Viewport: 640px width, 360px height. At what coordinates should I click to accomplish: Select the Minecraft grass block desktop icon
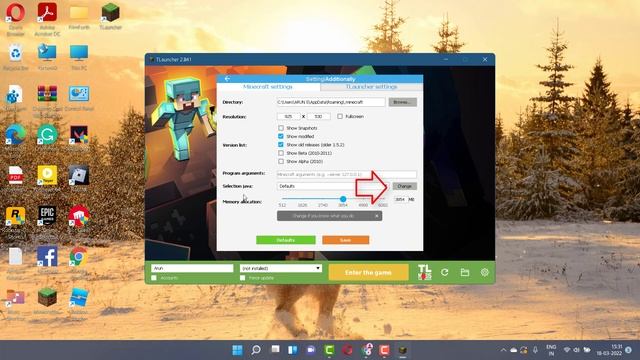pyautogui.click(x=47, y=297)
